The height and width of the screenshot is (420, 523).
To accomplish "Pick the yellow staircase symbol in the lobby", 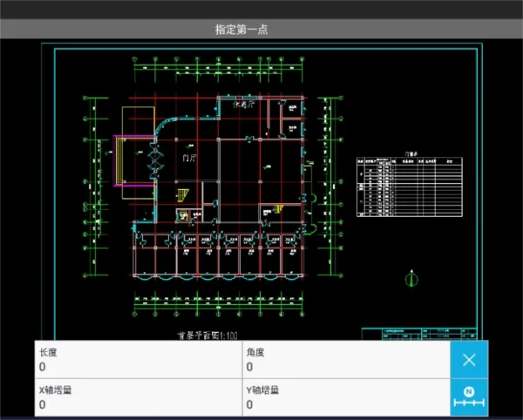I will (183, 195).
